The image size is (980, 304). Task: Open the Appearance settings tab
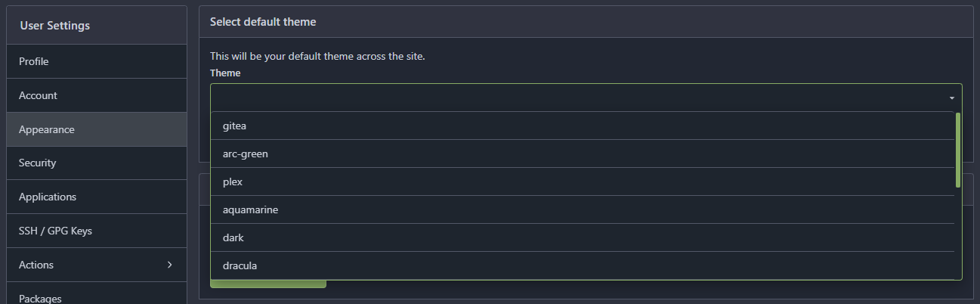click(x=47, y=129)
